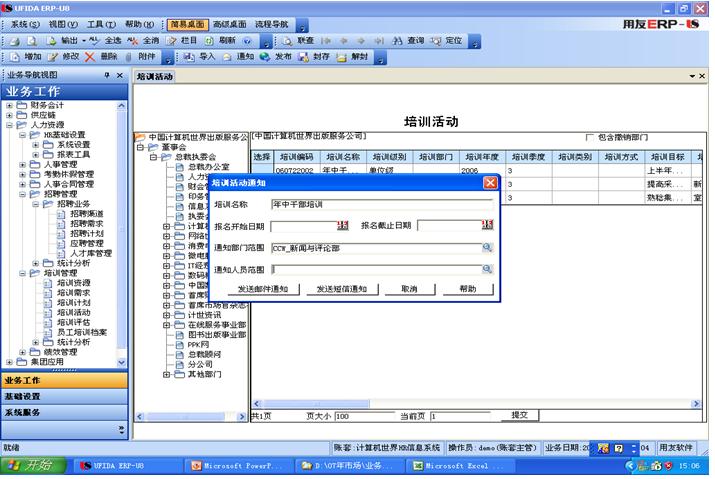Open 工具(T) menu
Viewport: 715px width, 479px height.
point(101,25)
